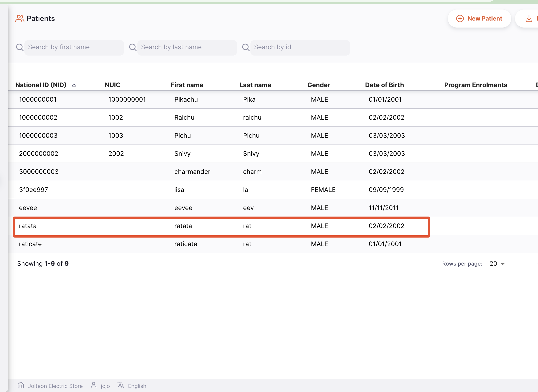The width and height of the screenshot is (538, 392).
Task: Open the language selector labeled English
Action: point(137,386)
